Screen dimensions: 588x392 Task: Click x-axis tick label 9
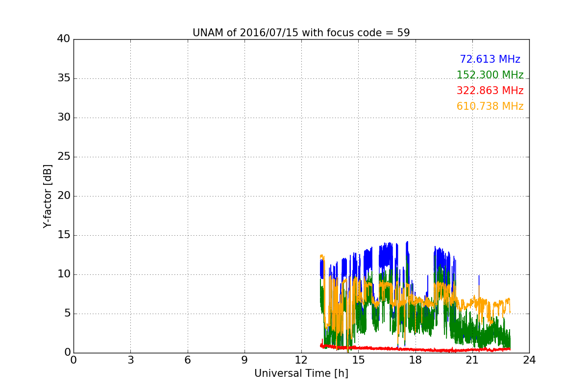(245, 360)
